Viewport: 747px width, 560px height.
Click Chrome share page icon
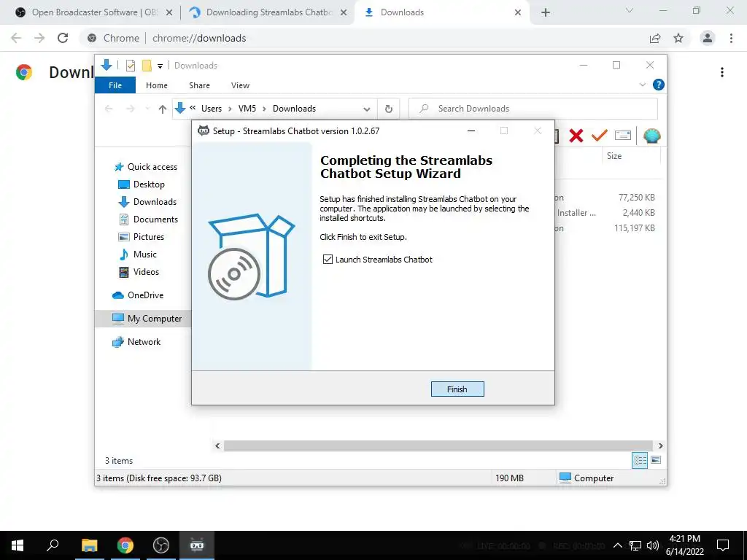point(655,38)
